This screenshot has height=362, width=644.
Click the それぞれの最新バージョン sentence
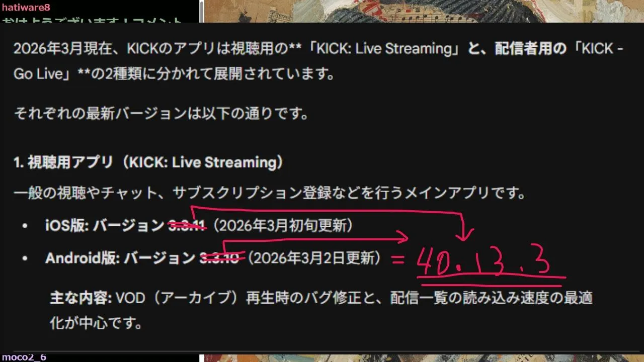click(161, 113)
